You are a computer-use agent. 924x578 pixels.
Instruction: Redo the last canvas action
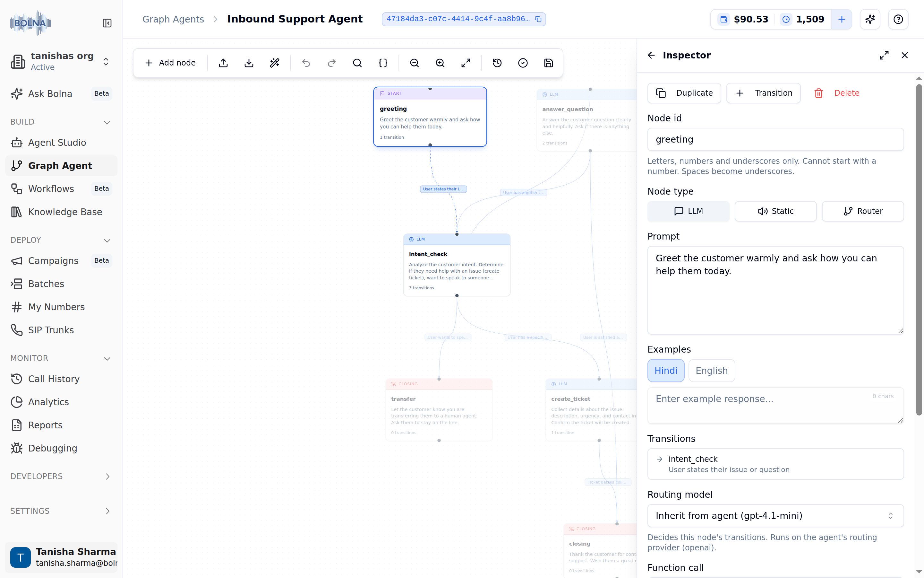pyautogui.click(x=332, y=63)
